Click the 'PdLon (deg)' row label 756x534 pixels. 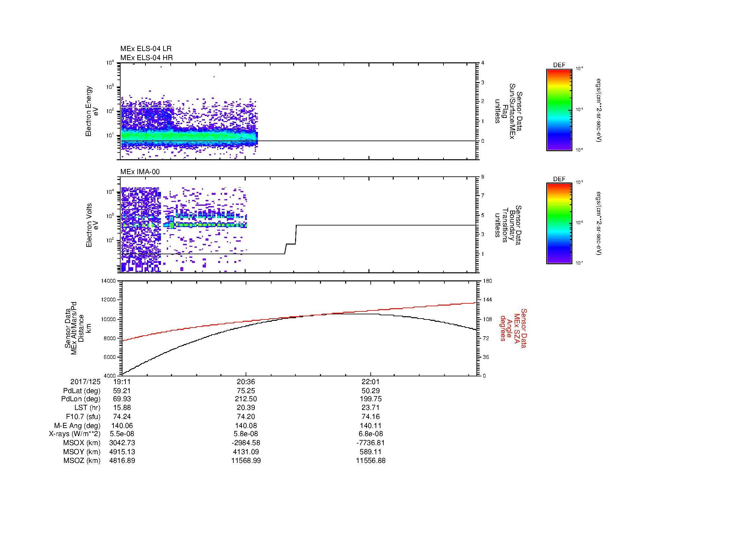(81, 399)
